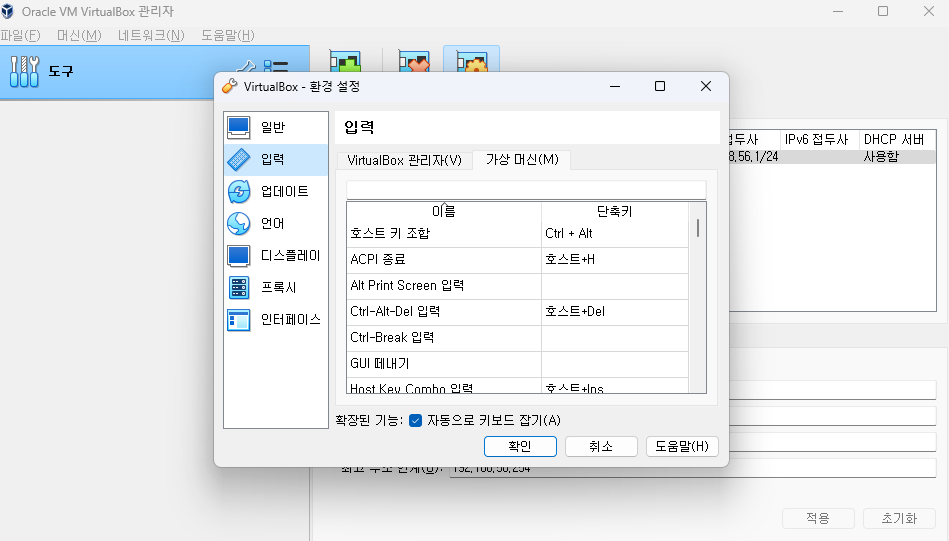Toggle 자동으로 키보드 잡기 checkbox
Image resolution: width=949 pixels, height=541 pixels.
[415, 421]
